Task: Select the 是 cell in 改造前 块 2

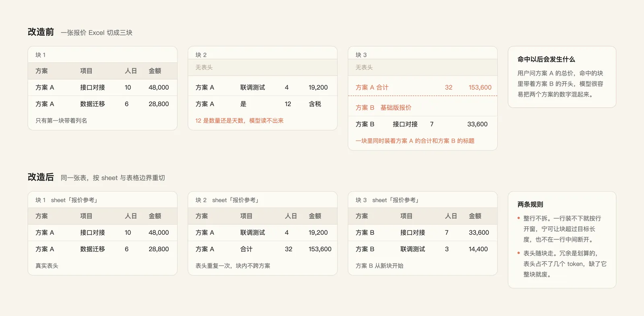Action: tap(243, 104)
